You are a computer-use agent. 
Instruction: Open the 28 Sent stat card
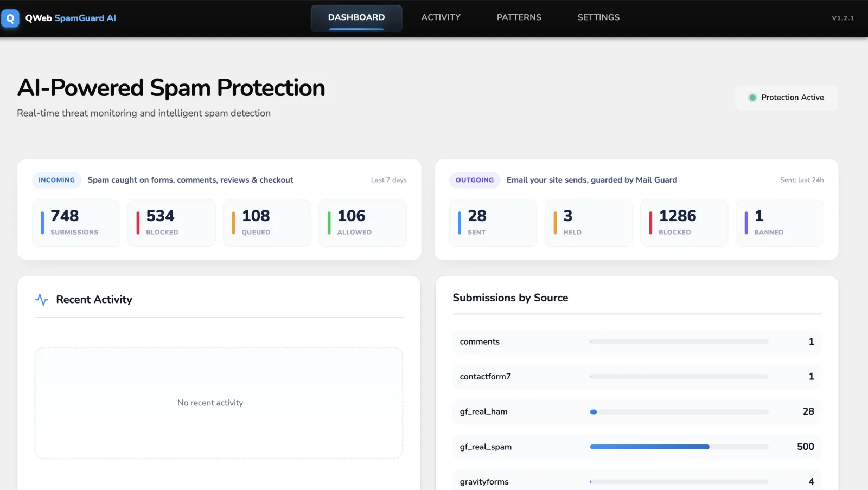[x=493, y=223]
